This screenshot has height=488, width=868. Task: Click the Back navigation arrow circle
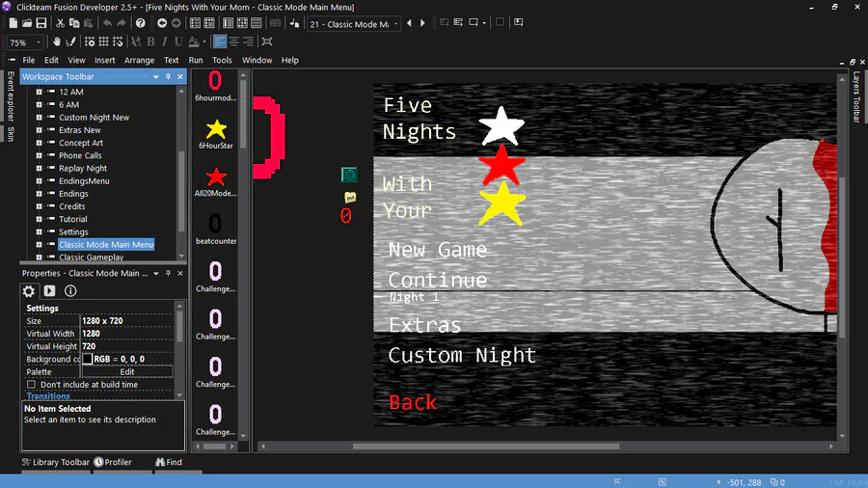(x=162, y=23)
